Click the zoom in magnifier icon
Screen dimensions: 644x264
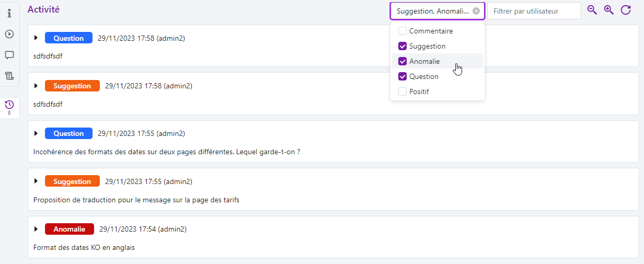point(608,10)
